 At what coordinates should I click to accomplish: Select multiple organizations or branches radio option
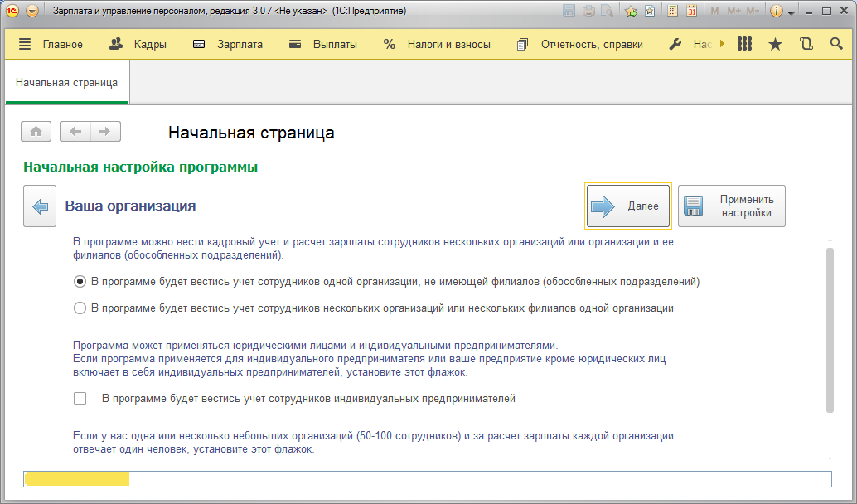80,308
